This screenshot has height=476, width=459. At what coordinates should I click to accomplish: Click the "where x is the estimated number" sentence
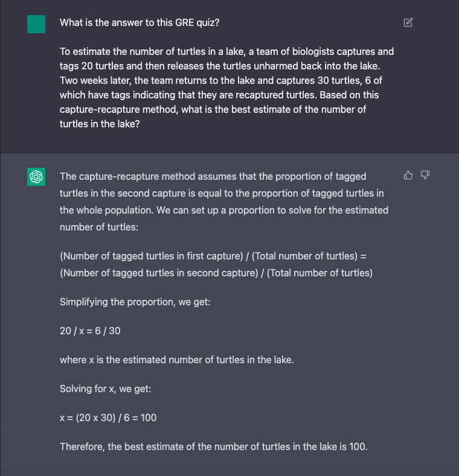[176, 360]
